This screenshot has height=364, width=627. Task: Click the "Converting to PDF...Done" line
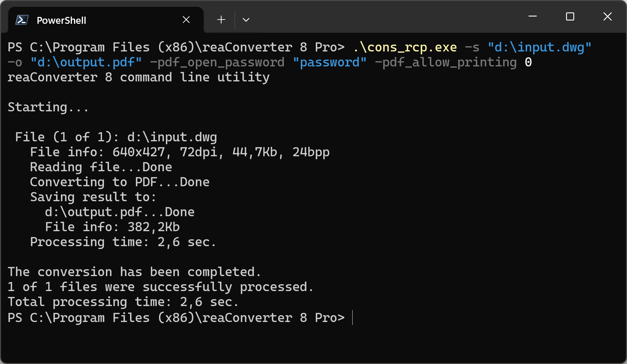(120, 182)
